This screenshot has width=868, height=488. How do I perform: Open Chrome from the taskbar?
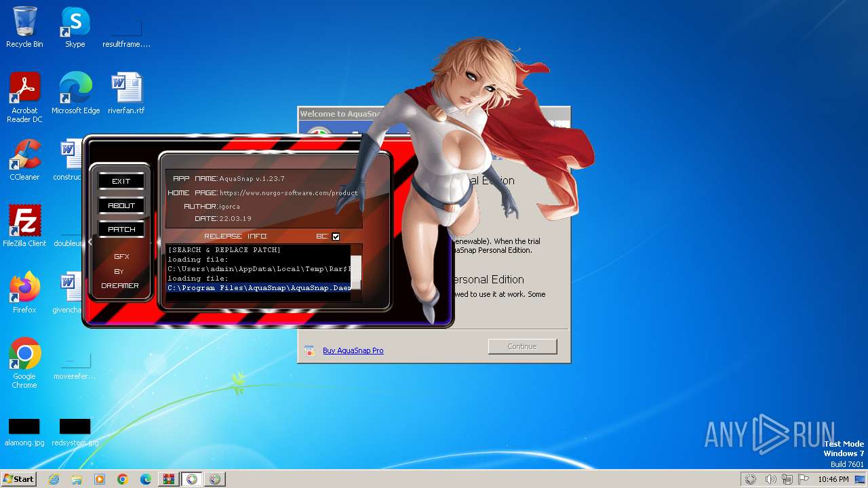point(123,479)
